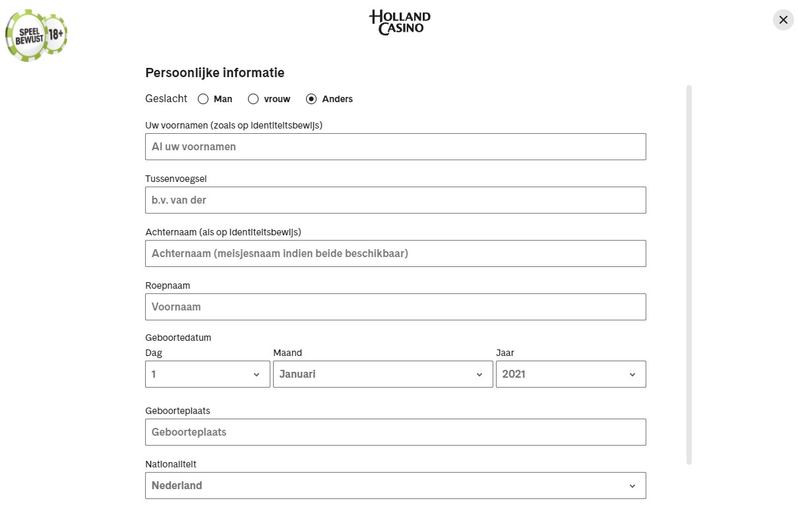
Task: Click the chevron arrow in Maand field
Action: [479, 374]
